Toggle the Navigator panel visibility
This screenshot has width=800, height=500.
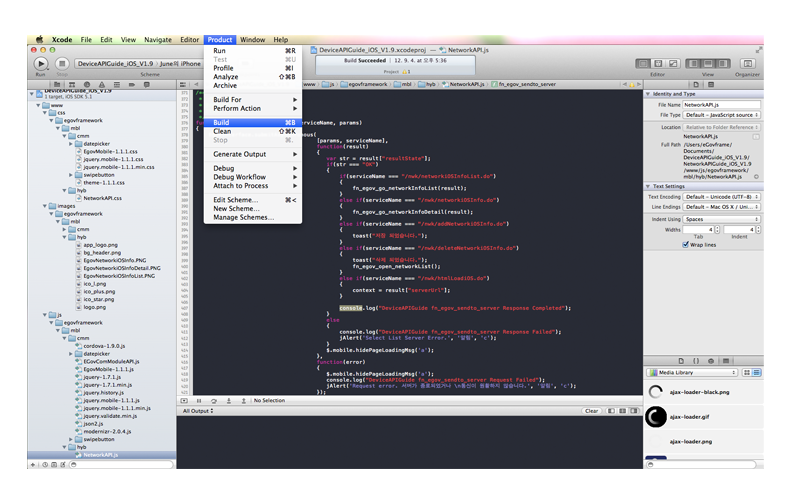point(694,64)
